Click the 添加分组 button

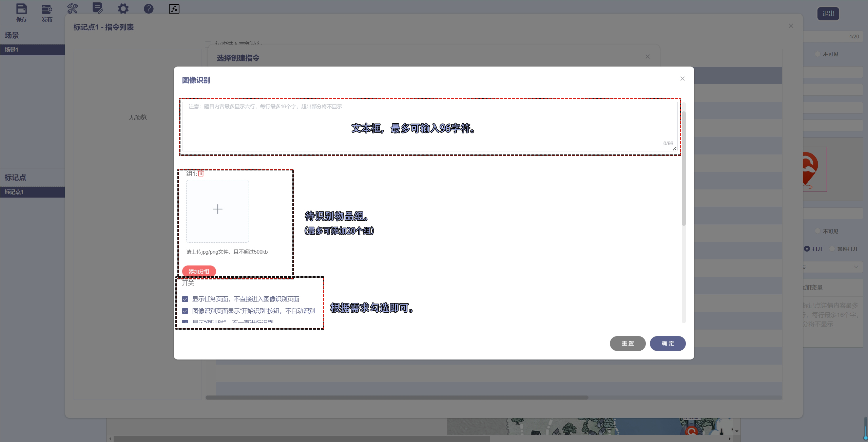pos(199,271)
